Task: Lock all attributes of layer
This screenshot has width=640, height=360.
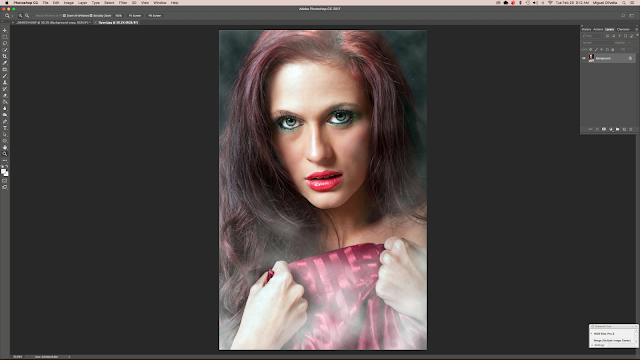Action: click(x=613, y=49)
